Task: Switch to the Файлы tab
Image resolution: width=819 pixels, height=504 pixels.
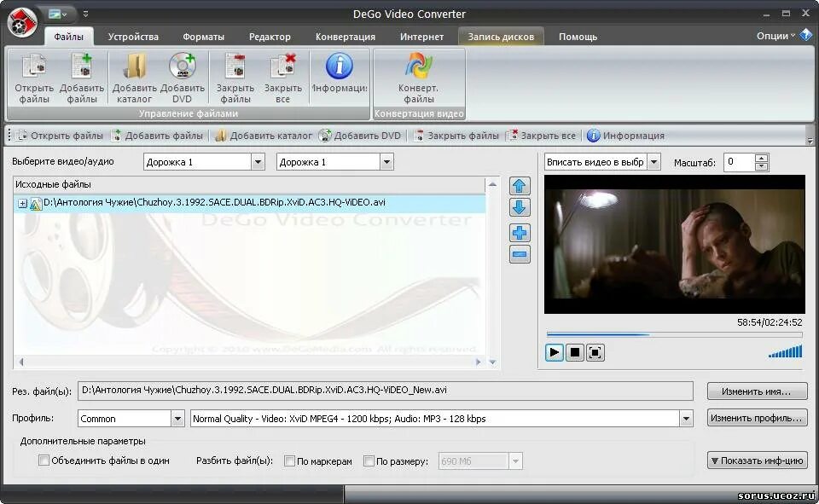Action: tap(68, 37)
